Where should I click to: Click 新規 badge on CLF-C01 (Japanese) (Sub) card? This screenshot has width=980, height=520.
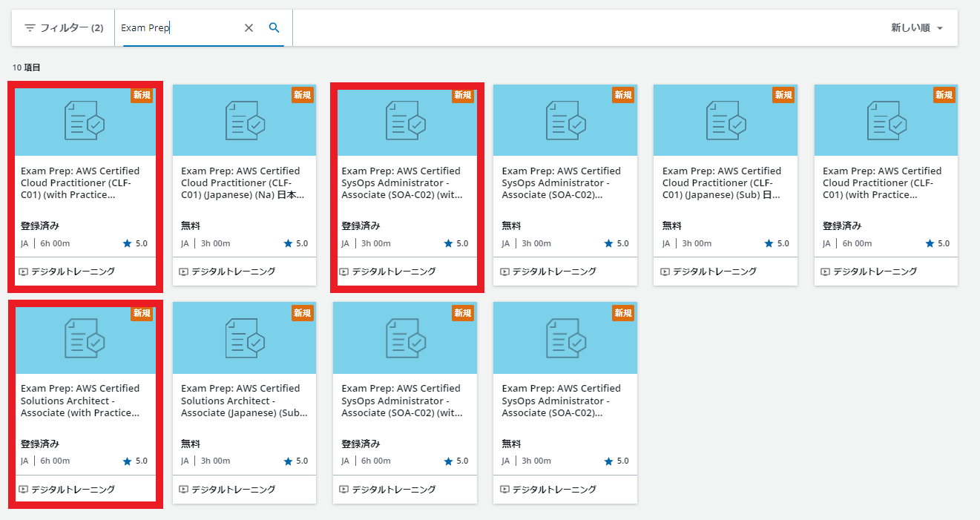783,95
